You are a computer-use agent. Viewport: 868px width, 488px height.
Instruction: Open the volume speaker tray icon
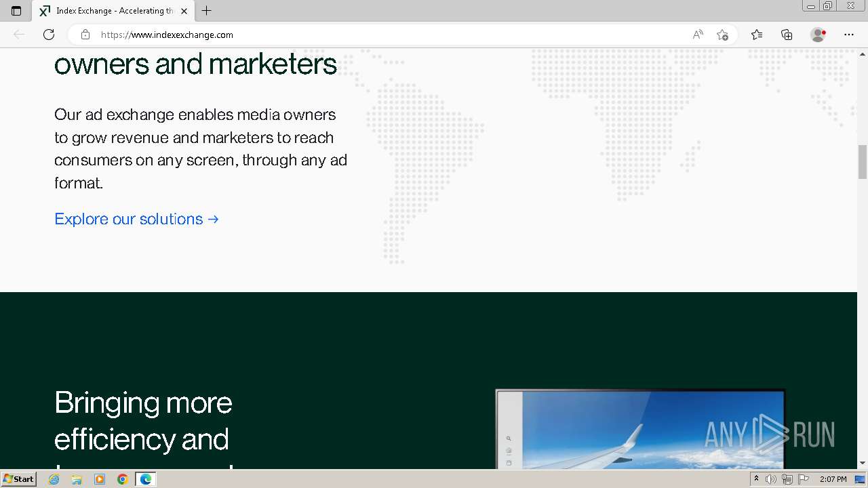click(x=770, y=479)
